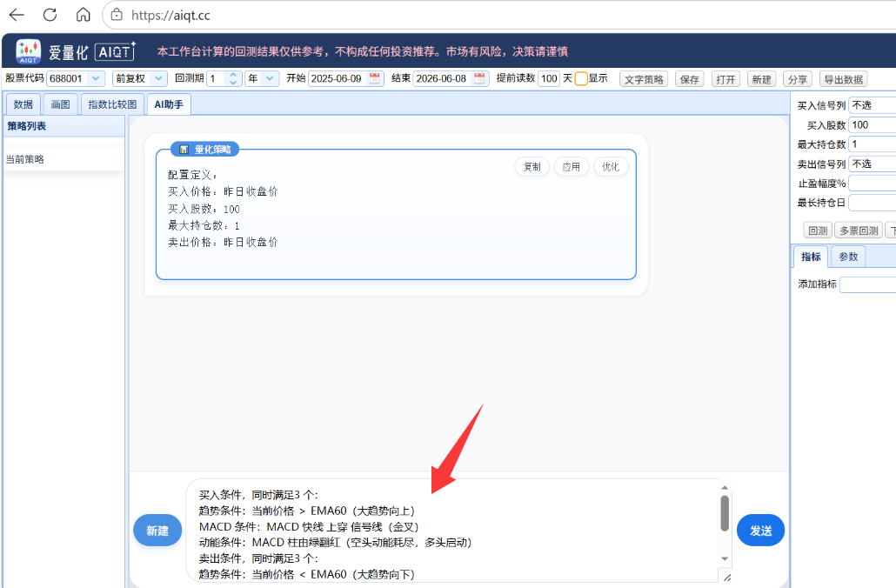Open the 指标 panel tab
This screenshot has width=896, height=588.
pos(811,257)
